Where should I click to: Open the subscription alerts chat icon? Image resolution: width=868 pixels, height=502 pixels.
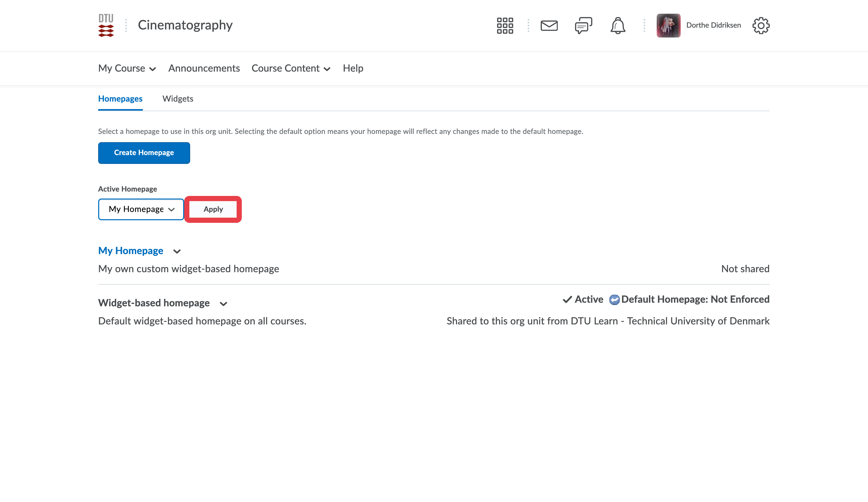583,26
